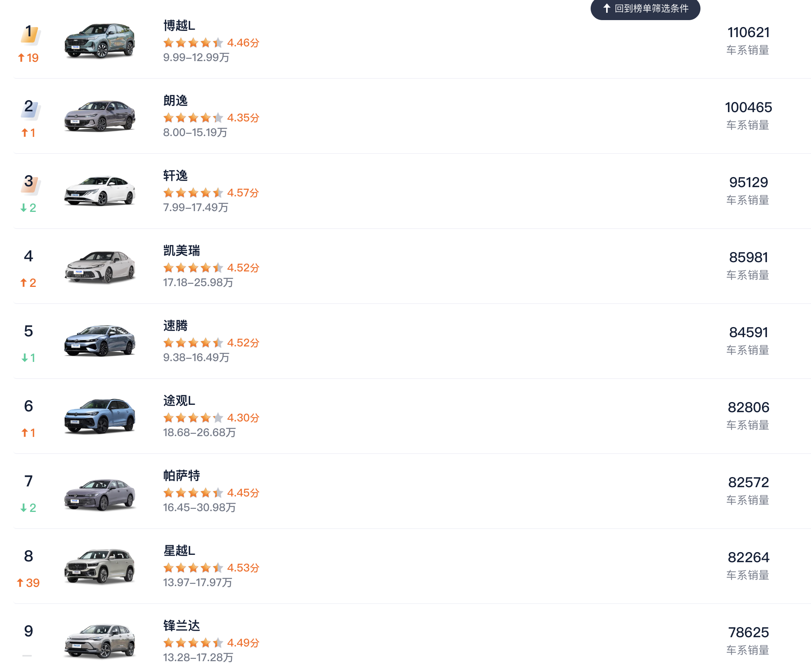
Task: Click the price 9.99–12.99万
Action: coord(196,57)
